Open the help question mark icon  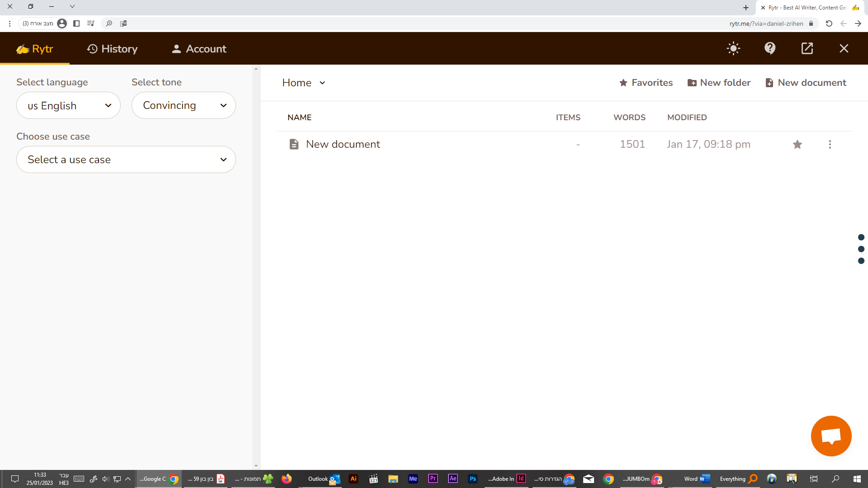click(770, 48)
